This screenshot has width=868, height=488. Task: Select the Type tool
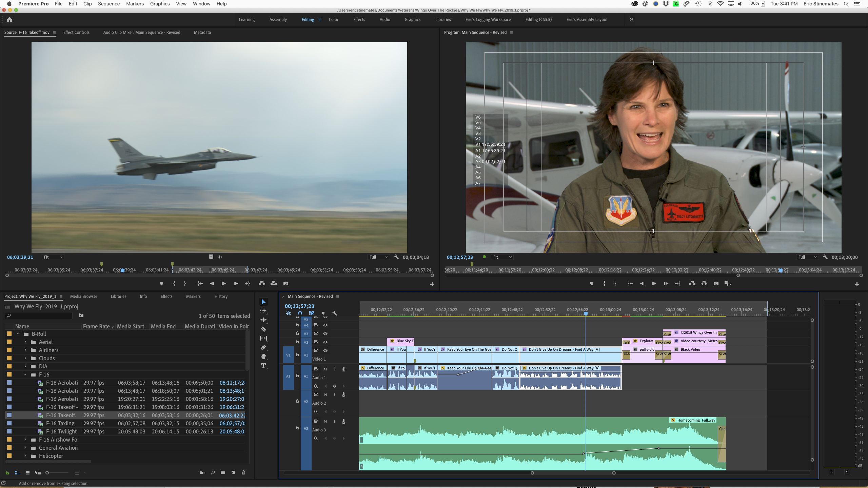coord(263,366)
